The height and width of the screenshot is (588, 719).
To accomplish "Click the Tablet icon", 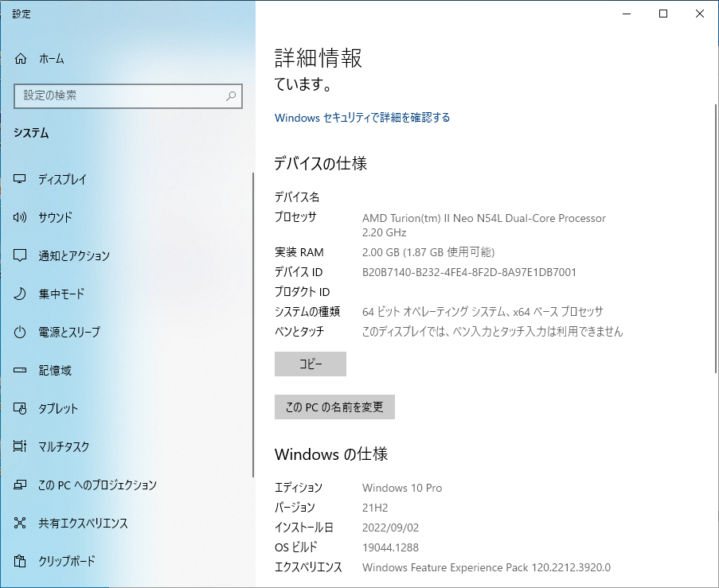I will (x=20, y=408).
